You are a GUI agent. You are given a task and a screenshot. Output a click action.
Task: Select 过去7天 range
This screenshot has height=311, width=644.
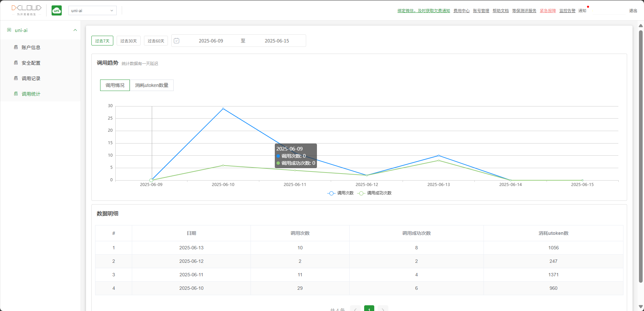(102, 41)
